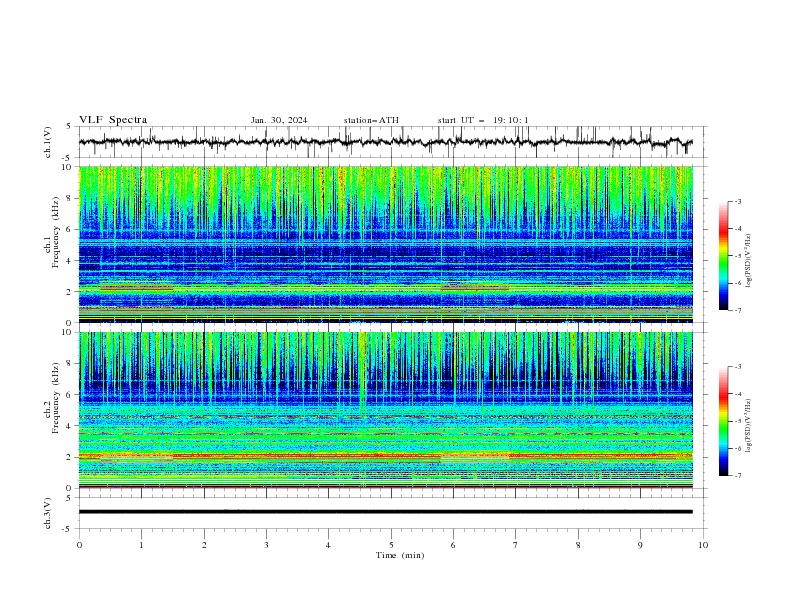Click the ch.2 frequency tick label "8"
The image size is (792, 612).
pyautogui.click(x=70, y=364)
